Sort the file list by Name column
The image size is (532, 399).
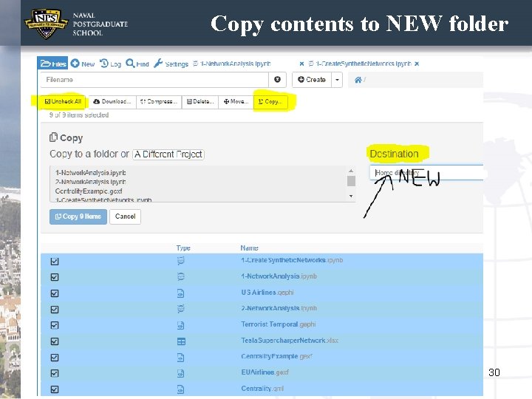click(x=250, y=248)
